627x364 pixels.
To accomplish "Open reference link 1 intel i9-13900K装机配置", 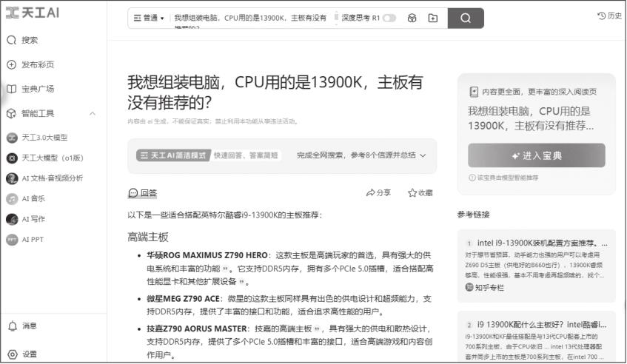I will [542, 243].
